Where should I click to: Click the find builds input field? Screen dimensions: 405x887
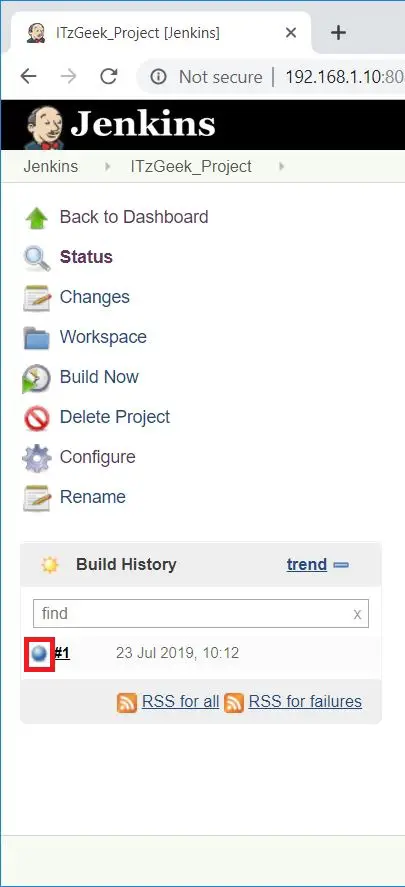click(x=201, y=614)
